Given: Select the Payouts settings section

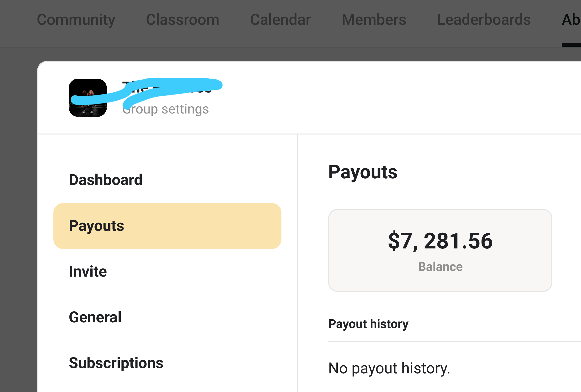Looking at the screenshot, I should 97,226.
